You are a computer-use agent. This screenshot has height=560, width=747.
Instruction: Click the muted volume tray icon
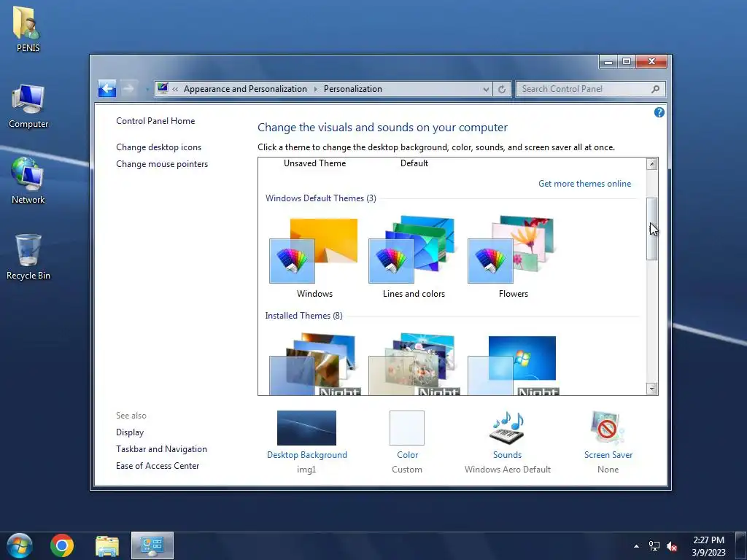coord(672,546)
